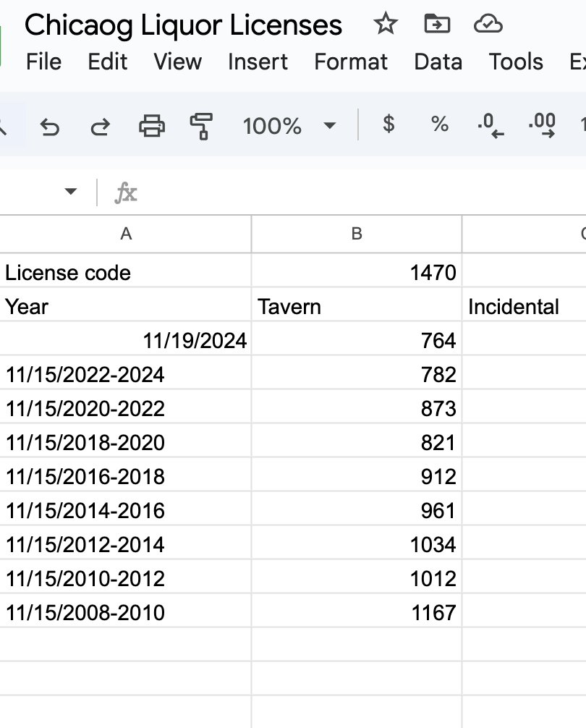Image resolution: width=586 pixels, height=728 pixels.
Task: Open the File menu
Action: point(43,62)
